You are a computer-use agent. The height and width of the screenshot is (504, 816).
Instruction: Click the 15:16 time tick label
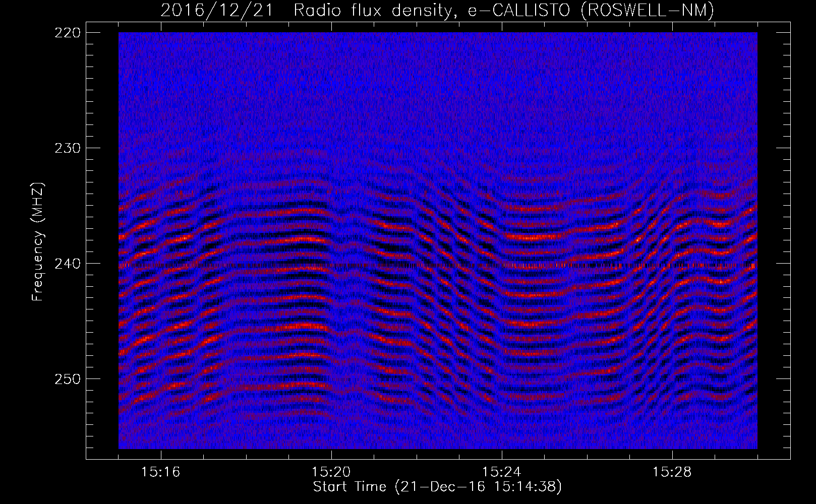[x=161, y=472]
